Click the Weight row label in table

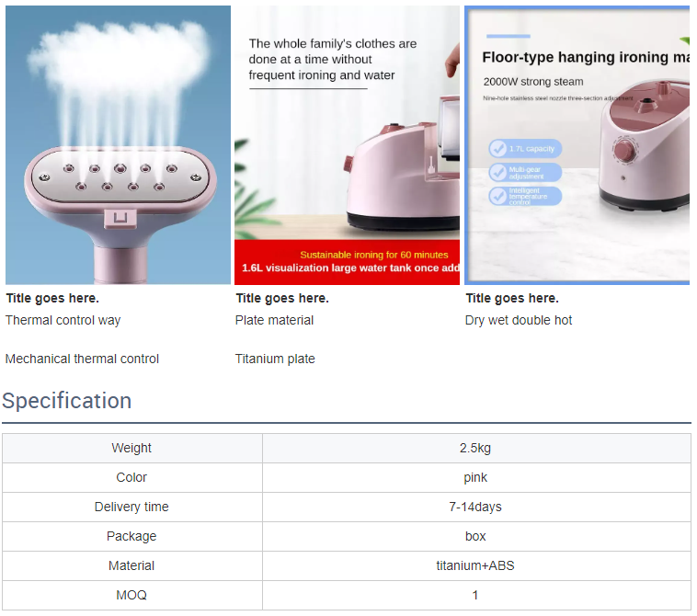tap(132, 448)
